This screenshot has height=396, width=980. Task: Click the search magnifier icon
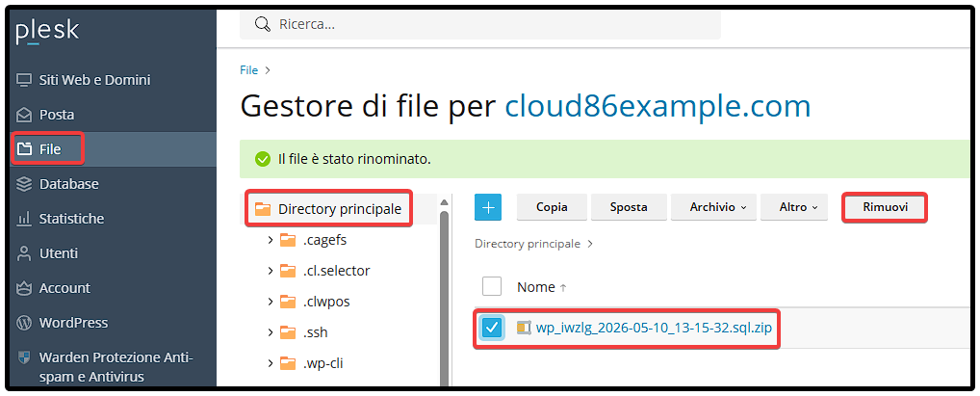pyautogui.click(x=263, y=24)
